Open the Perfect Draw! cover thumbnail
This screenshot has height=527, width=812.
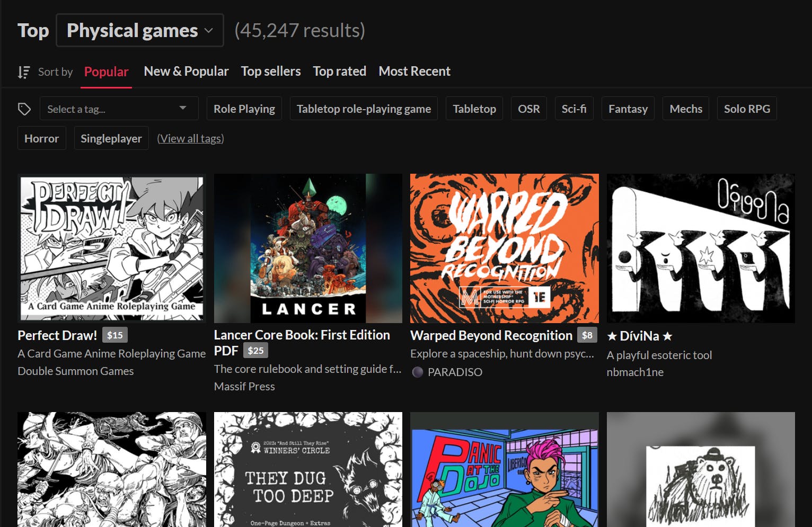112,248
